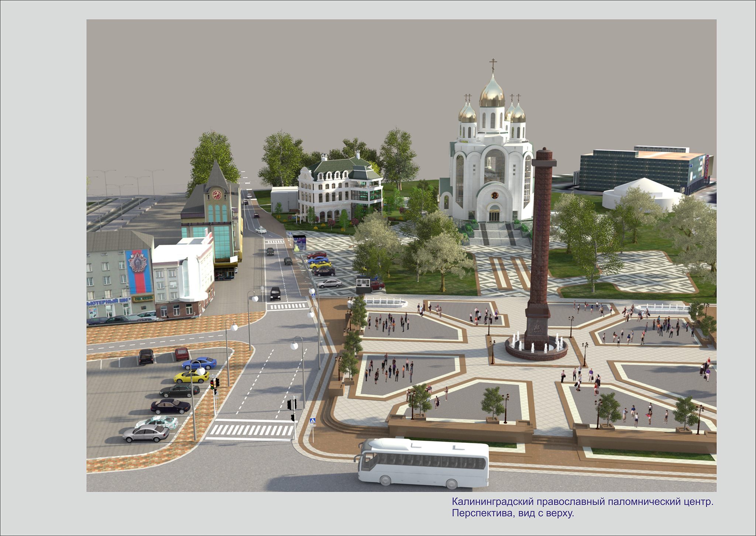Click the caption text 'Калининградский православный паломнический центр'
This screenshot has width=756, height=536.
[x=582, y=502]
